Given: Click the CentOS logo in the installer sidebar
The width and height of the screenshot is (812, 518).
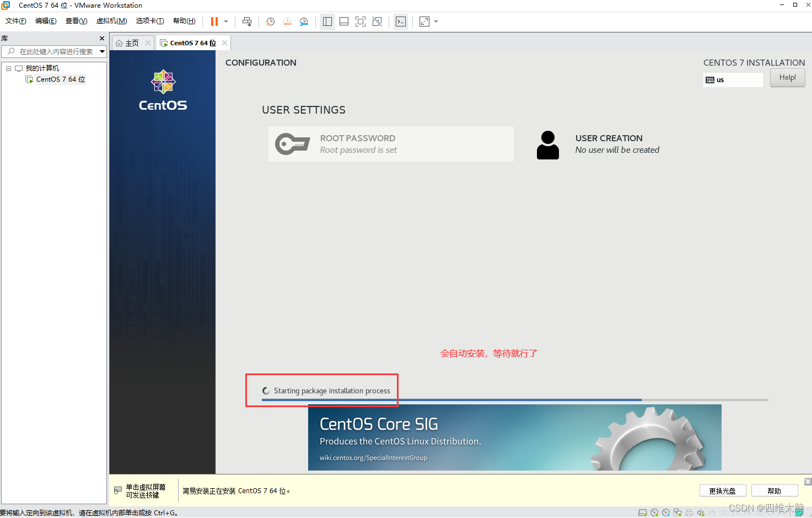Looking at the screenshot, I should point(163,90).
